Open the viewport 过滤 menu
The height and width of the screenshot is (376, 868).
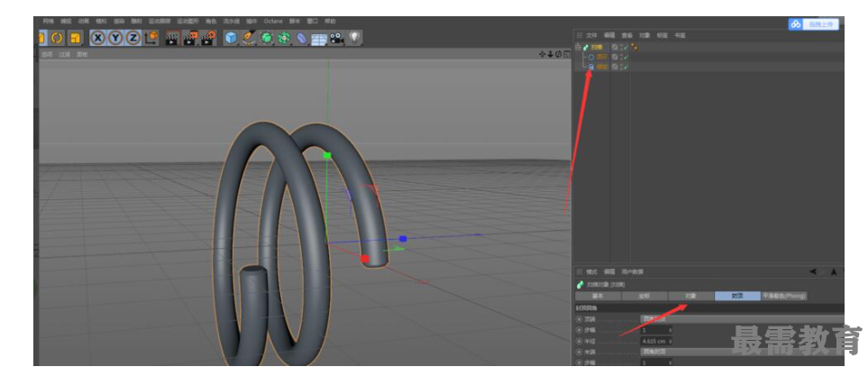[65, 54]
